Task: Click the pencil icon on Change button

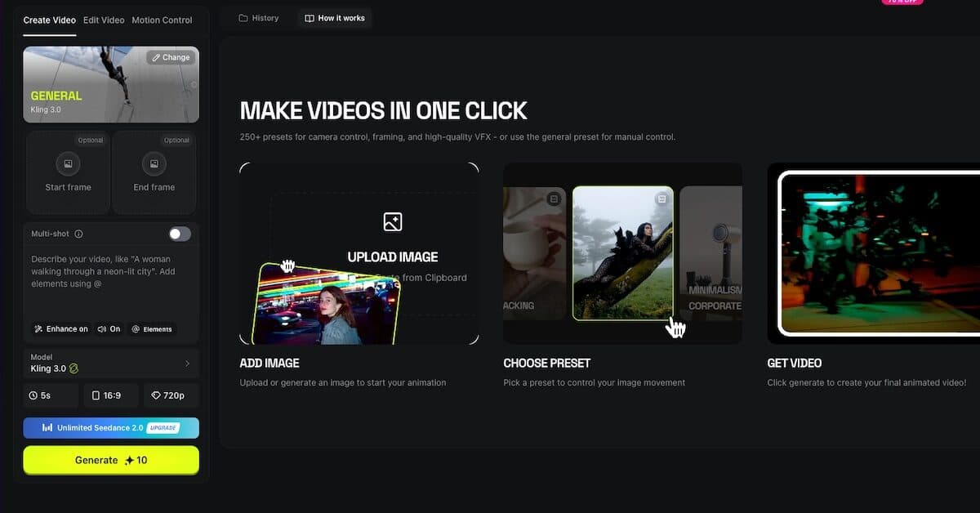Action: (156, 58)
